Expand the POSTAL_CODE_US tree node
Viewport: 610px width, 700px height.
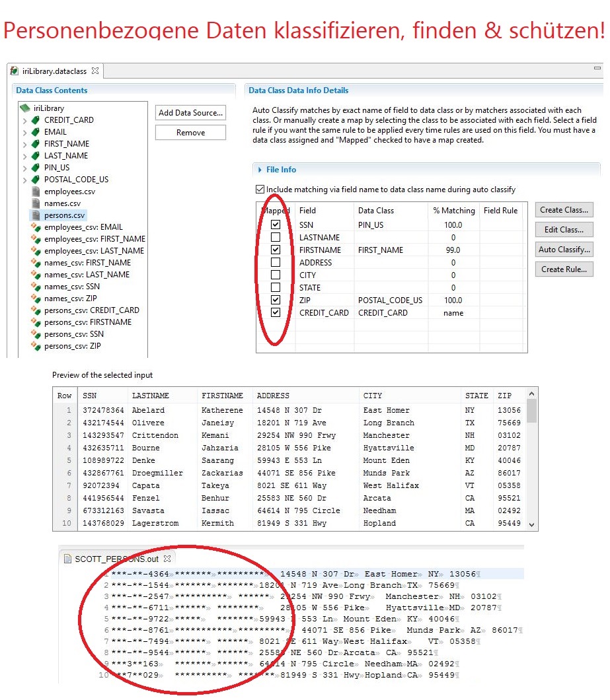pos(25,180)
